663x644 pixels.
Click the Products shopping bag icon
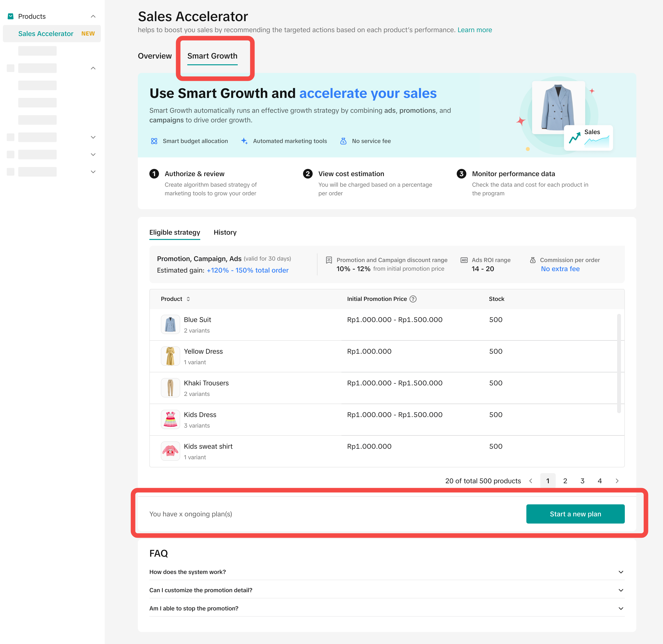pos(11,16)
